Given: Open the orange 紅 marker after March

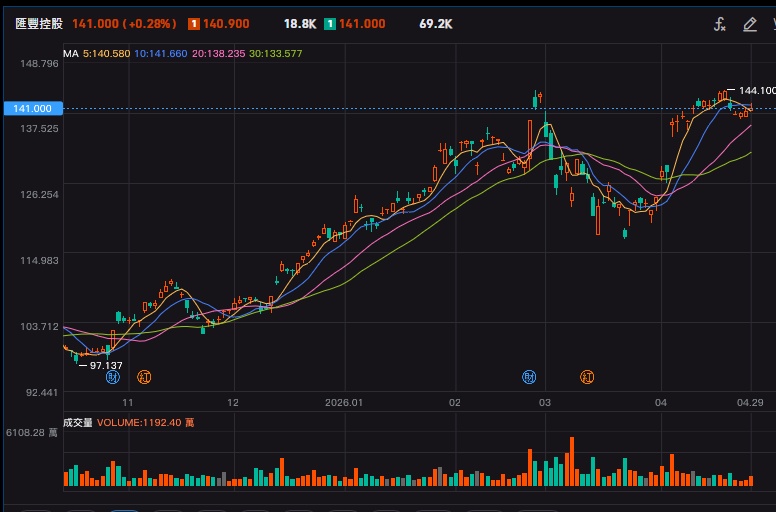Looking at the screenshot, I should pos(588,377).
